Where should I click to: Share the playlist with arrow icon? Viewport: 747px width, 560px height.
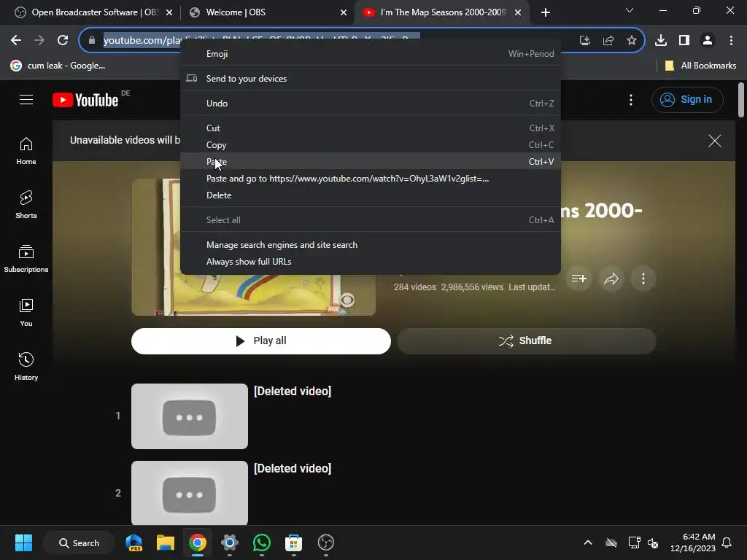tap(611, 279)
